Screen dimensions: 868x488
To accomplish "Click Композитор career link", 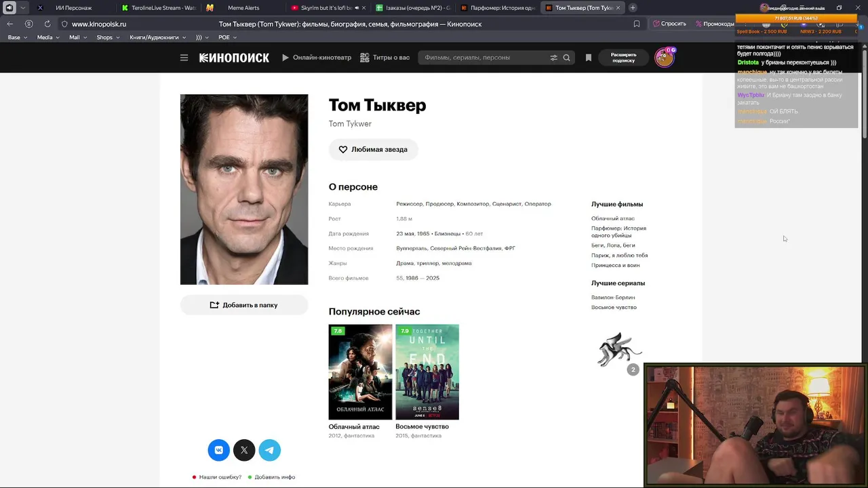I will [x=473, y=204].
